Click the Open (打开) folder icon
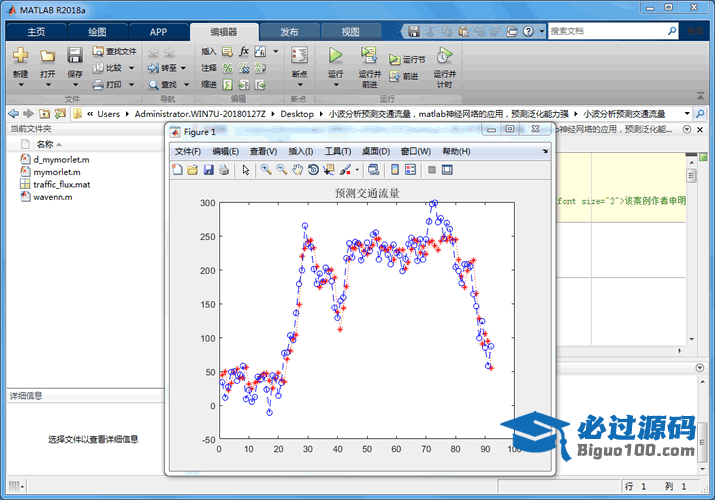The width and height of the screenshot is (715, 500). pos(47,56)
